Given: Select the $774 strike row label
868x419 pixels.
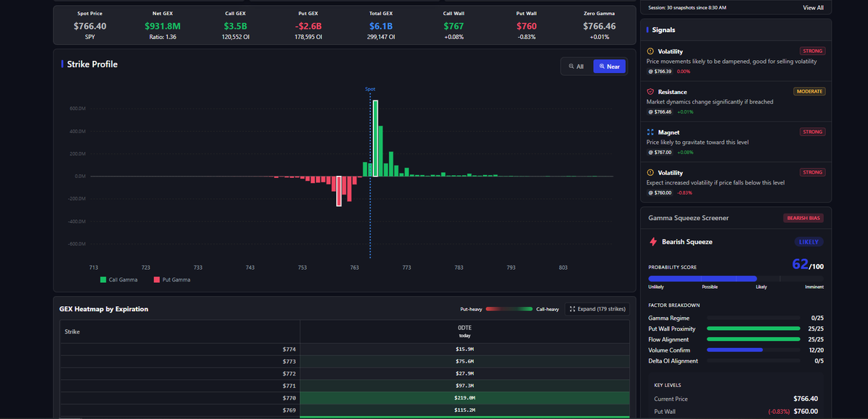Looking at the screenshot, I should pos(288,349).
